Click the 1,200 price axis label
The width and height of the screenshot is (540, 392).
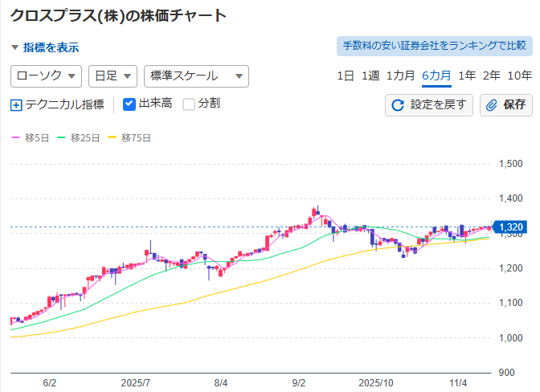pos(511,268)
